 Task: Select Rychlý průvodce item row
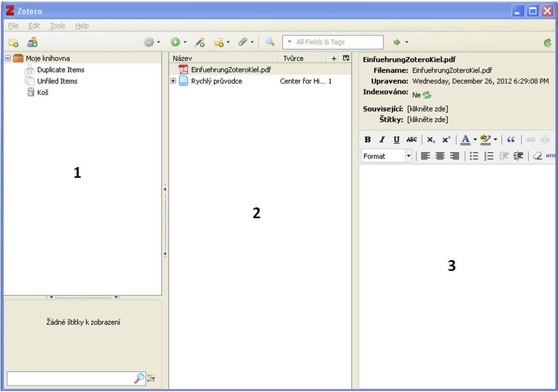(260, 81)
